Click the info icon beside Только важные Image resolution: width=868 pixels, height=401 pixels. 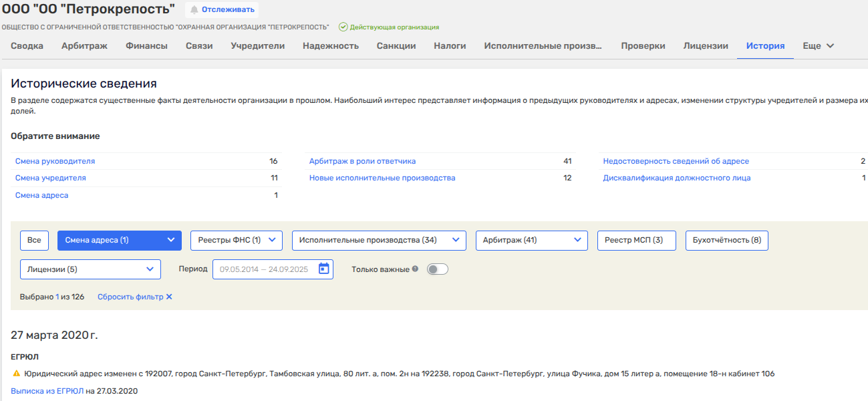click(x=415, y=269)
